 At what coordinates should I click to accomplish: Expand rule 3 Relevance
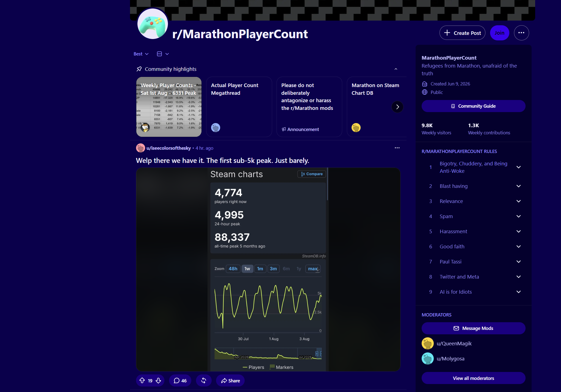(518, 201)
